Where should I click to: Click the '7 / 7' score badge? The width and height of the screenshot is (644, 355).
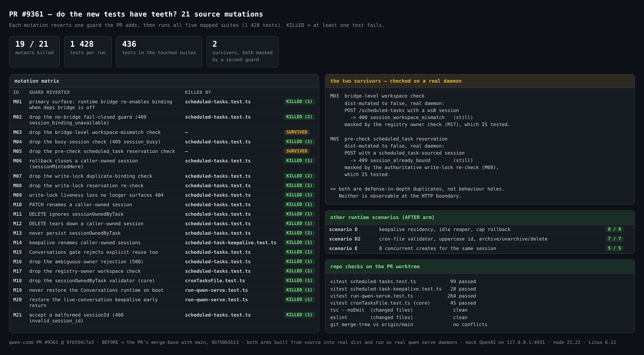click(614, 239)
